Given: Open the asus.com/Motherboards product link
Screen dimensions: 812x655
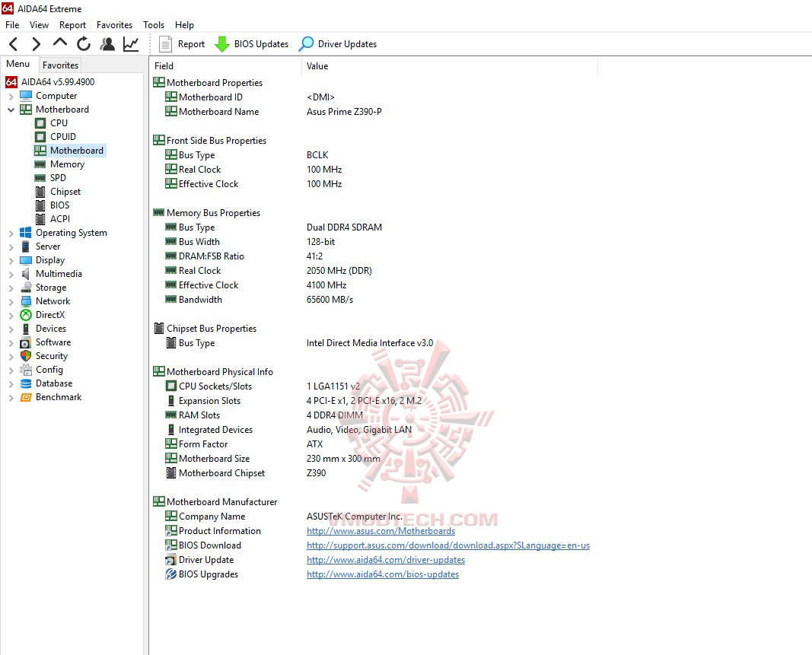Looking at the screenshot, I should coord(381,531).
